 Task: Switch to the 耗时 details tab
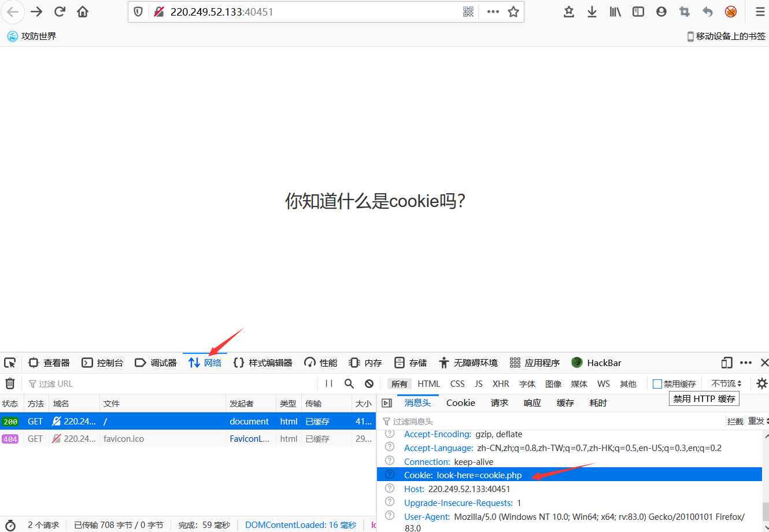pos(598,403)
